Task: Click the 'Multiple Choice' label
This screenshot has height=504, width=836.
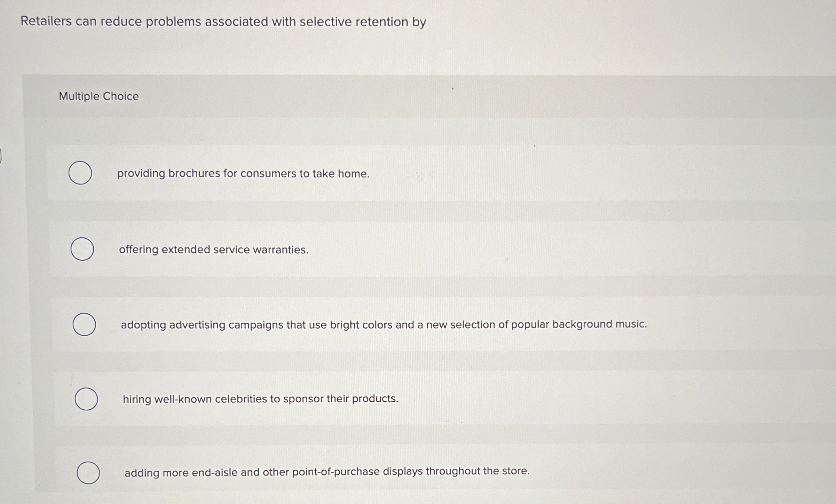Action: tap(98, 97)
